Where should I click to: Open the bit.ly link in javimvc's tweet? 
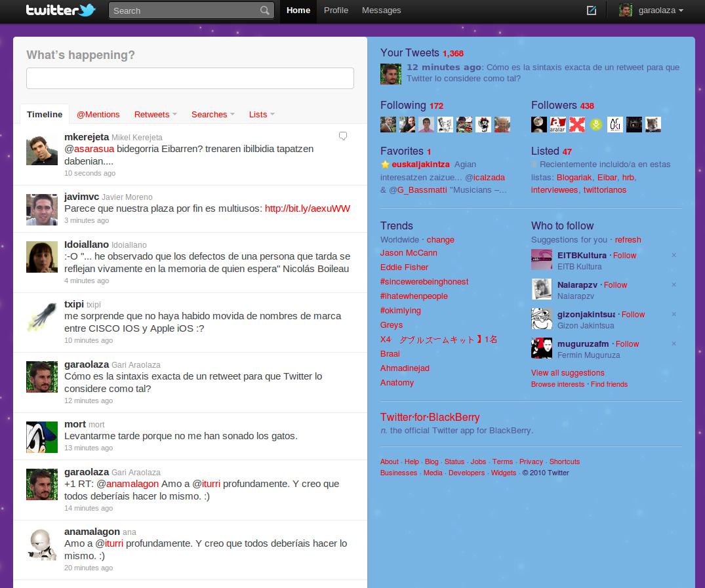(x=307, y=208)
